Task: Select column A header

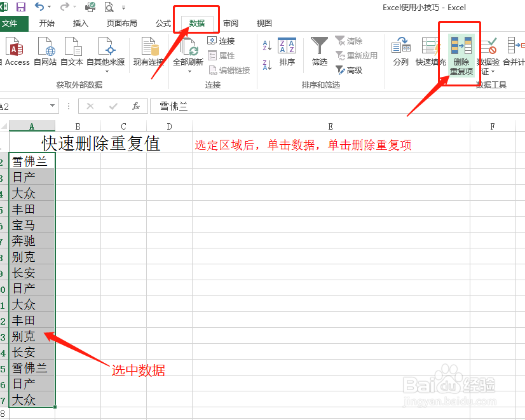Action: click(x=32, y=126)
